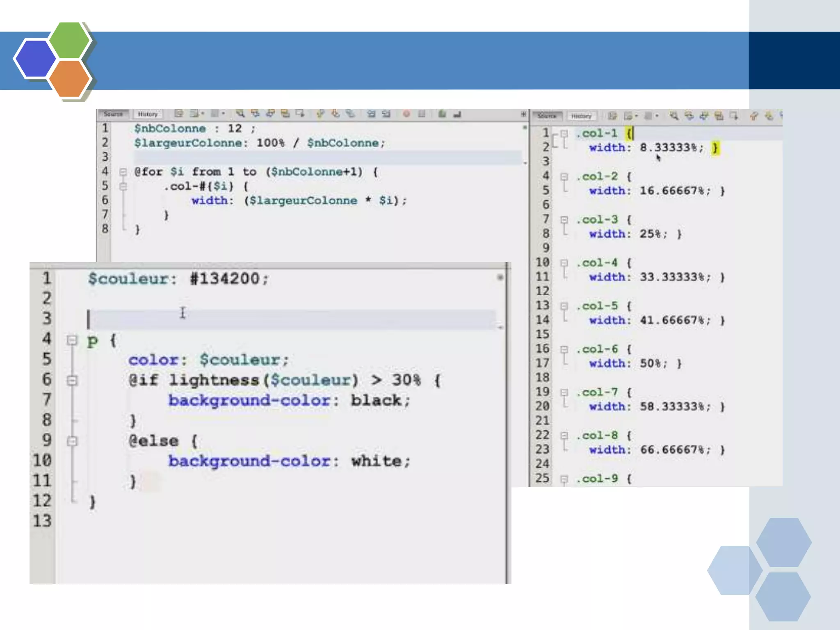Click magnifier Find Selection icon, right toolbar
The width and height of the screenshot is (840, 630).
coord(673,116)
